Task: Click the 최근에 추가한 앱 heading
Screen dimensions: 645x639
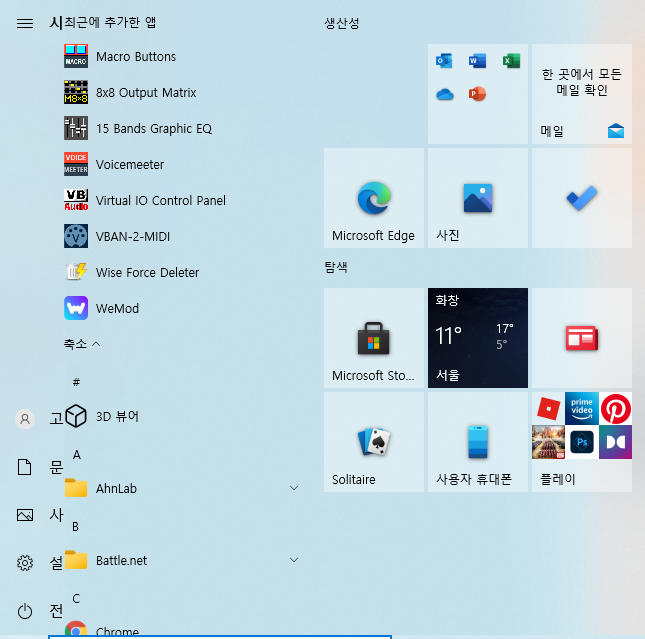Action: coord(110,22)
